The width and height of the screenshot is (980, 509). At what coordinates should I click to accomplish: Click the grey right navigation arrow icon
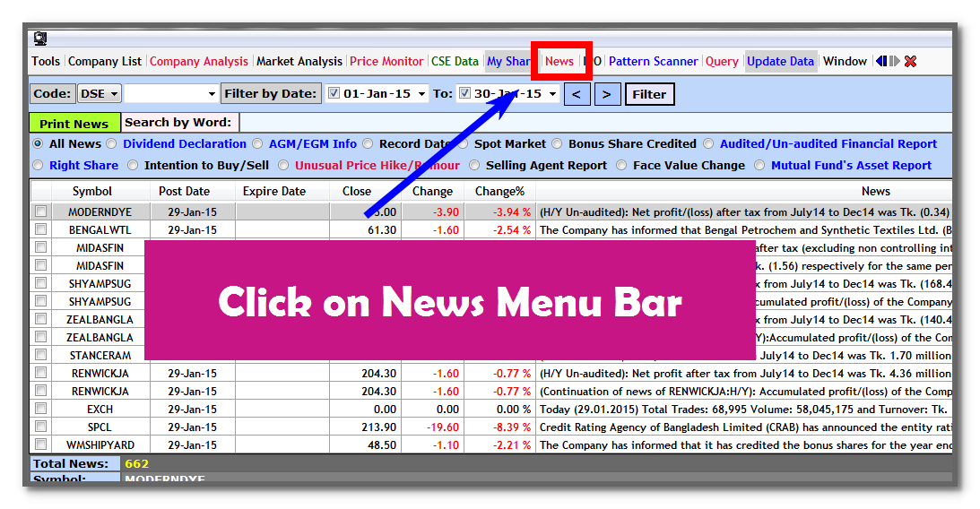[894, 61]
